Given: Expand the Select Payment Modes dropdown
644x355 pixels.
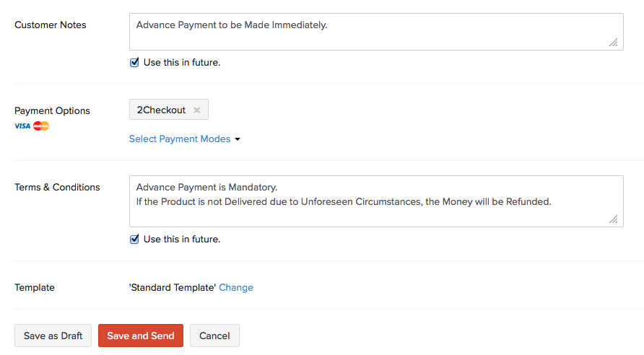Looking at the screenshot, I should (x=180, y=139).
